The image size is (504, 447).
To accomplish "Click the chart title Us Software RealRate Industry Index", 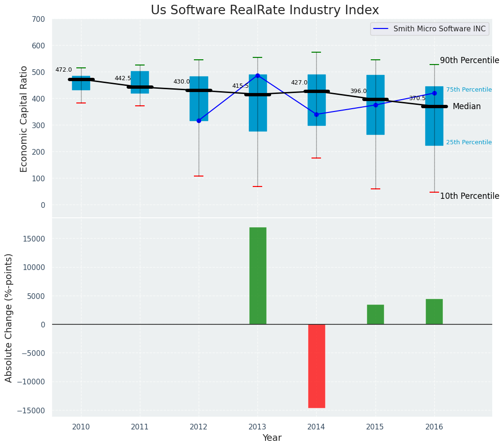I will pyautogui.click(x=265, y=10).
